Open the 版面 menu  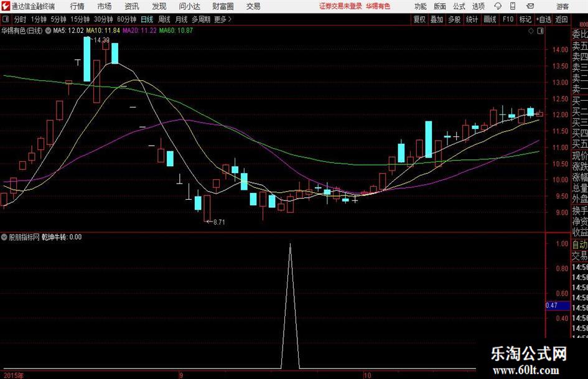(x=439, y=6)
